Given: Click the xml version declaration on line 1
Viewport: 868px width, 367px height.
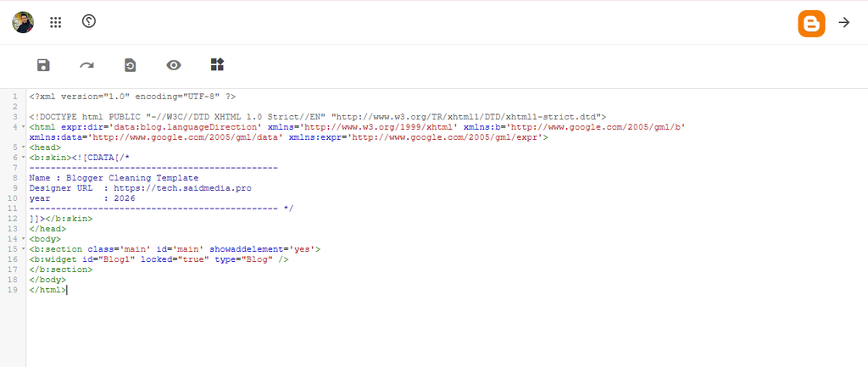Looking at the screenshot, I should [x=132, y=97].
